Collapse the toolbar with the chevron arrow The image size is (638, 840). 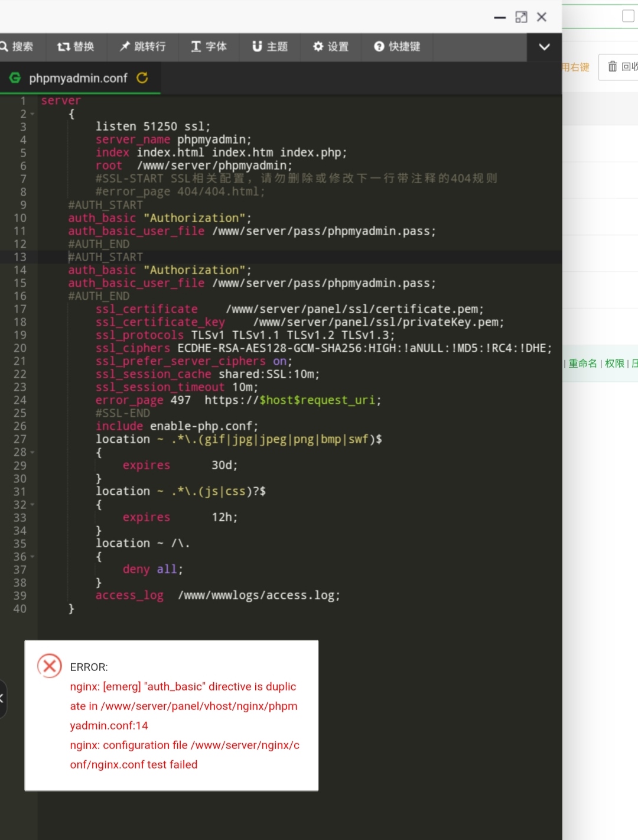544,47
